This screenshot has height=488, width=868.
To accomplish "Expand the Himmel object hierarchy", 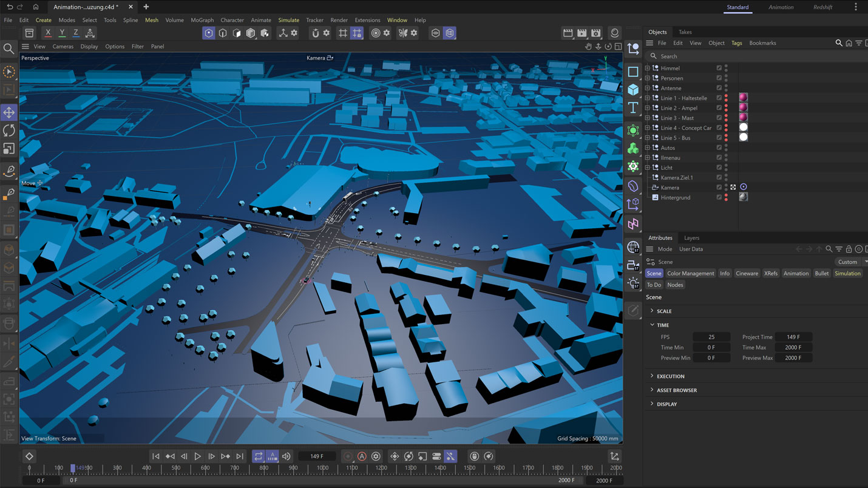I will point(647,68).
